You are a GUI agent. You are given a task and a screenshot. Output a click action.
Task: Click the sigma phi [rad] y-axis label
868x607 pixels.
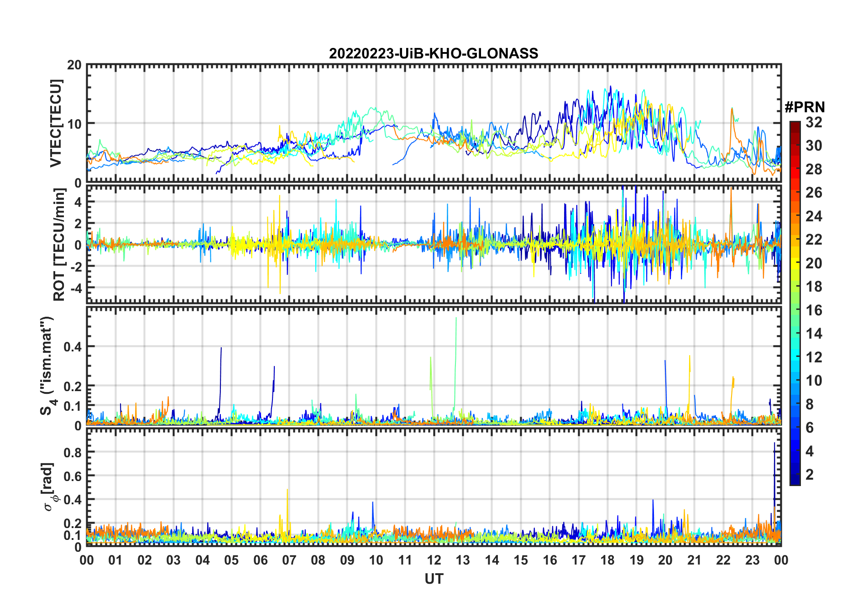(49, 487)
